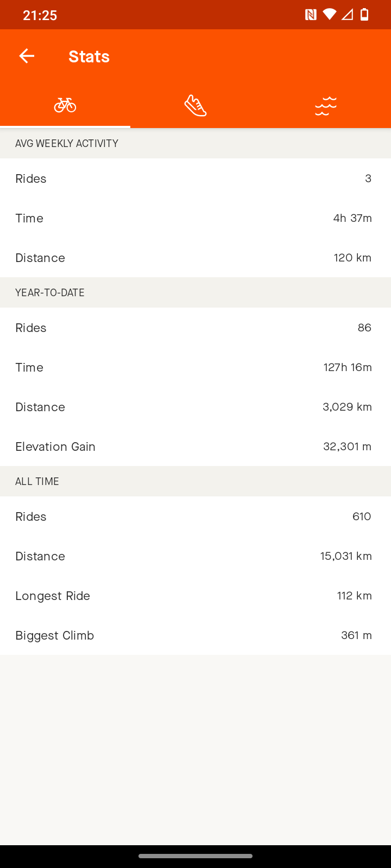The height and width of the screenshot is (868, 391).
Task: Open the swimming waves tab
Action: pyautogui.click(x=326, y=105)
